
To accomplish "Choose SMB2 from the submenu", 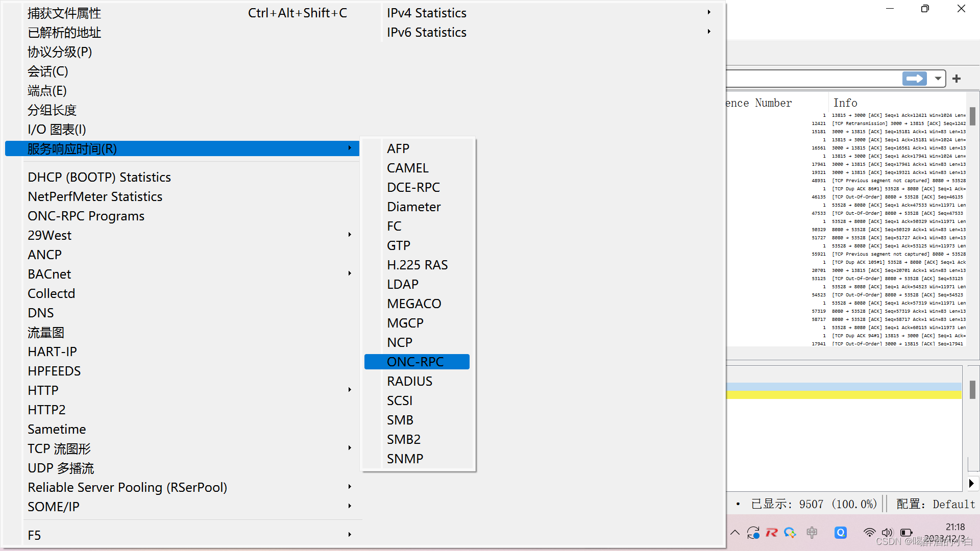I will coord(404,439).
